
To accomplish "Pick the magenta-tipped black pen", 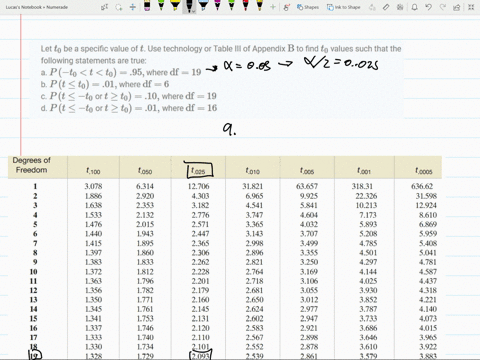I will (147, 6).
